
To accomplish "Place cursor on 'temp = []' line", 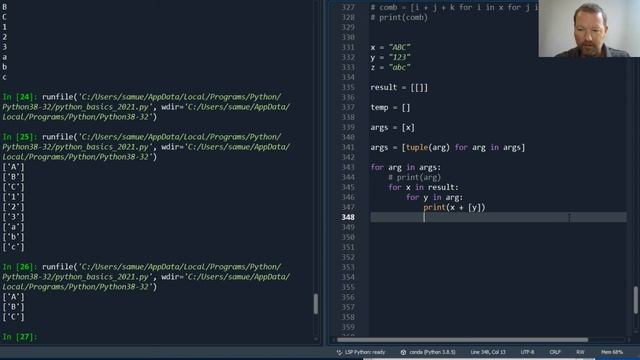I will point(390,107).
